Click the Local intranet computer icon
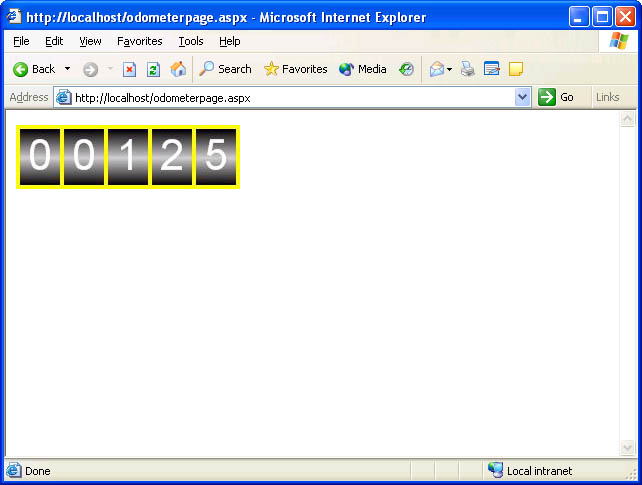Screen dimensions: 642x485 (x=495, y=470)
